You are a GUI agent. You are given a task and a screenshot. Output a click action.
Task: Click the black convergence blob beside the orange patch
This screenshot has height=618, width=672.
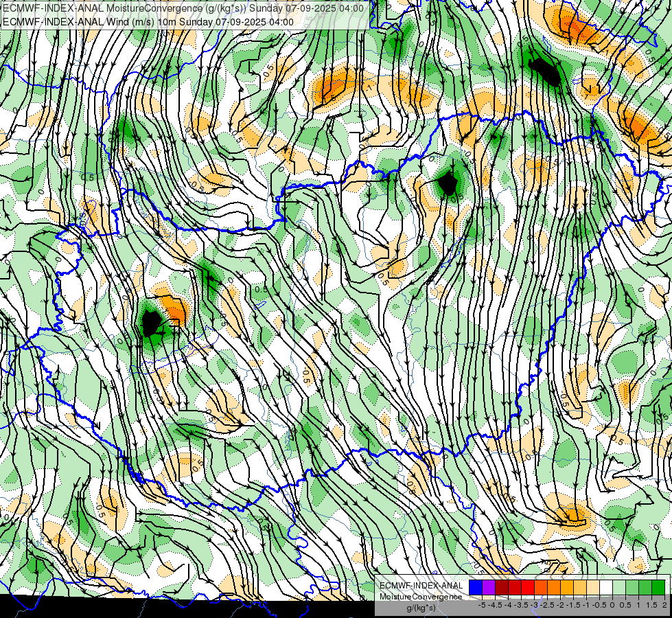151,323
